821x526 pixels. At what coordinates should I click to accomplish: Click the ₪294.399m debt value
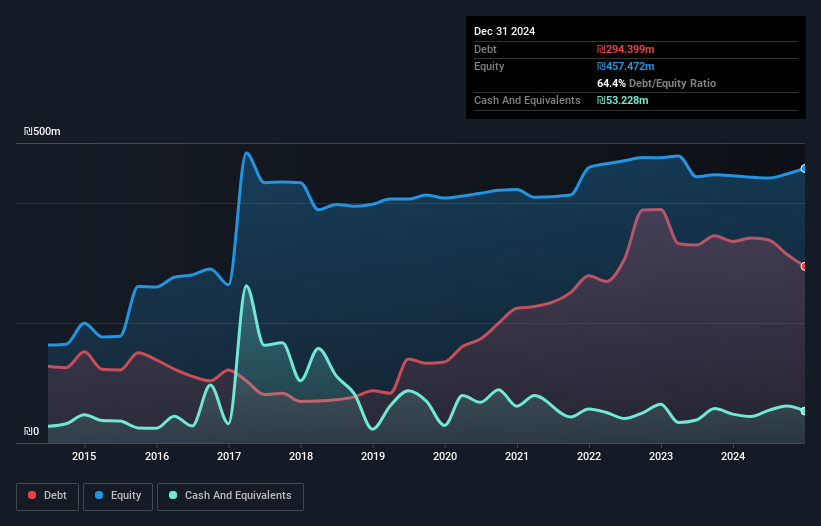coord(626,49)
